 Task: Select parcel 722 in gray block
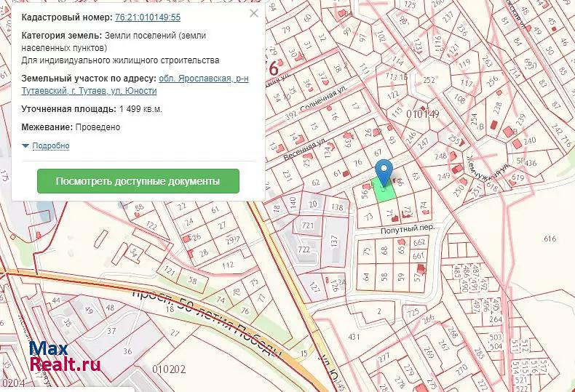[304, 249]
